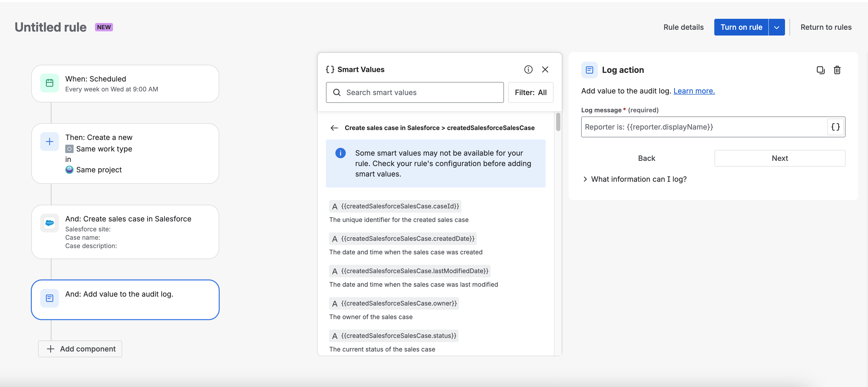Select the audit log icon on the And card

(49, 298)
